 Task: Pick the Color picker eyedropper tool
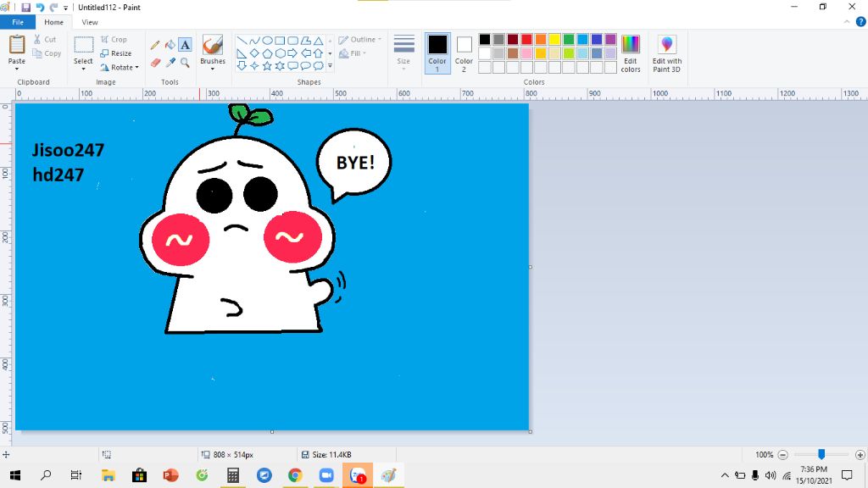pyautogui.click(x=170, y=63)
